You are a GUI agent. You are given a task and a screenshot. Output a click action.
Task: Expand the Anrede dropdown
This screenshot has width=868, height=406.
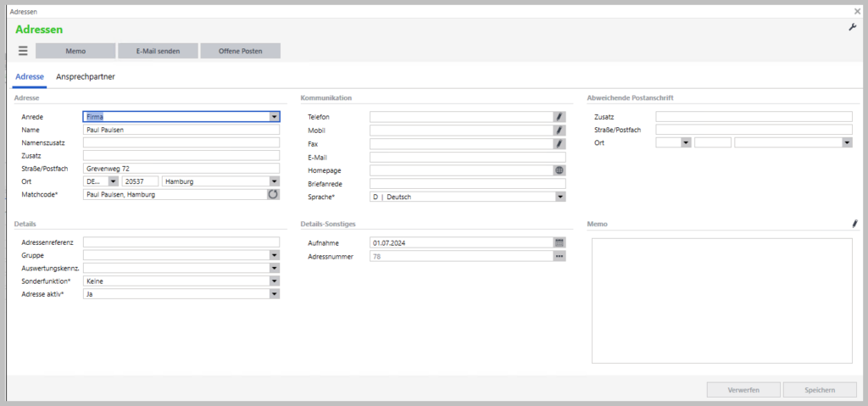[x=274, y=117]
